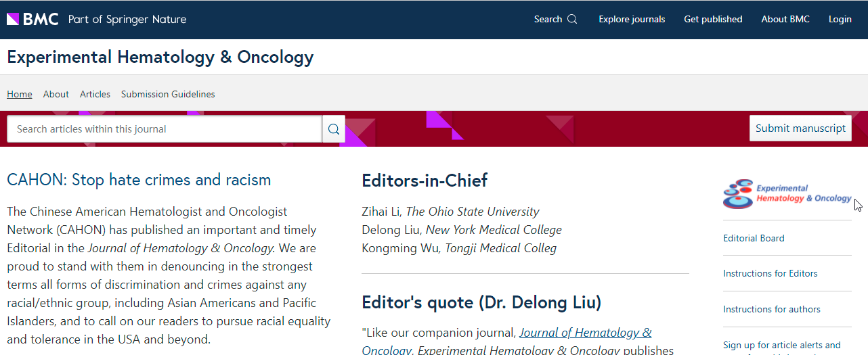Screen dimensions: 868x355
Task: Switch to the Articles tab
Action: click(95, 94)
